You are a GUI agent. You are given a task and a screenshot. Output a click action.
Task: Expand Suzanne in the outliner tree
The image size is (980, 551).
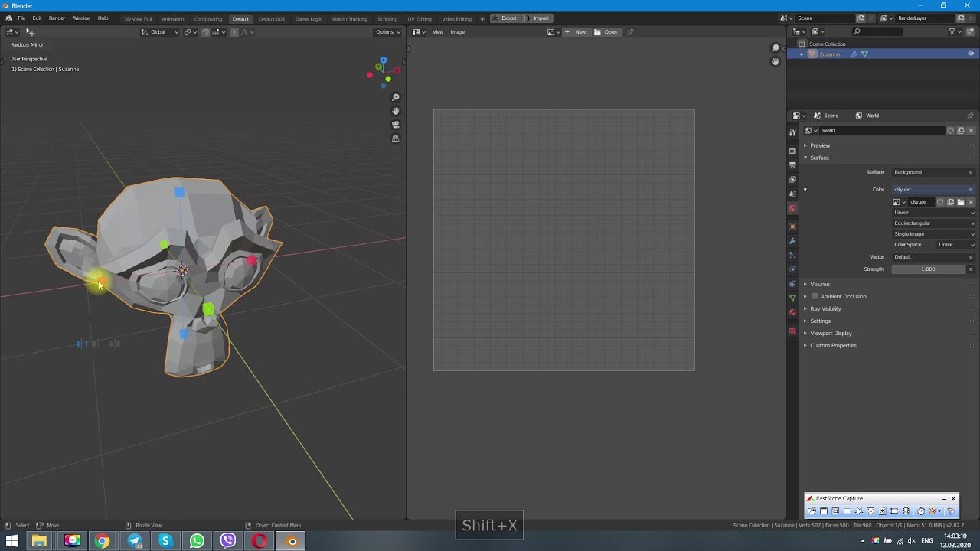(x=802, y=54)
